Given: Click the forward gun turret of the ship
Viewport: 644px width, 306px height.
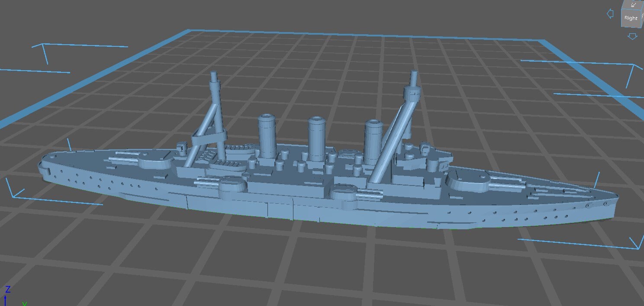Looking at the screenshot, I should [154, 163].
